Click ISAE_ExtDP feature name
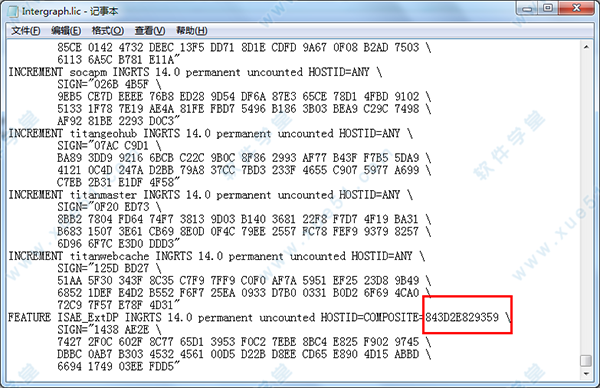This screenshot has width=600, height=388. pyautogui.click(x=88, y=318)
